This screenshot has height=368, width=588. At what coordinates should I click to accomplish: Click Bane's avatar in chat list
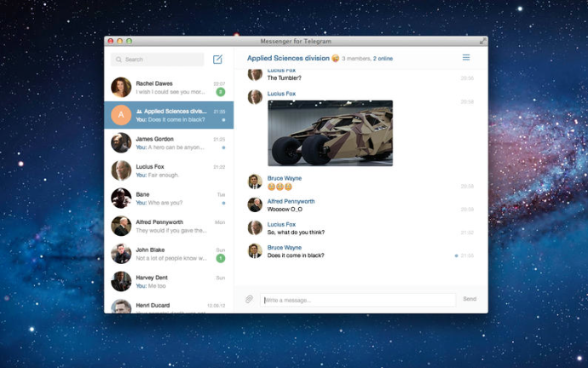[121, 198]
